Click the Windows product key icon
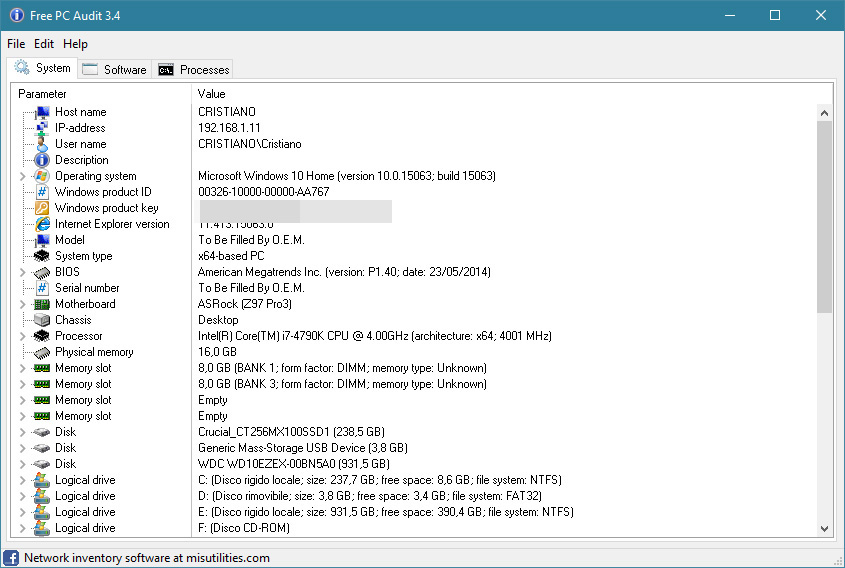Viewport: 845px width, 568px height. 42,208
